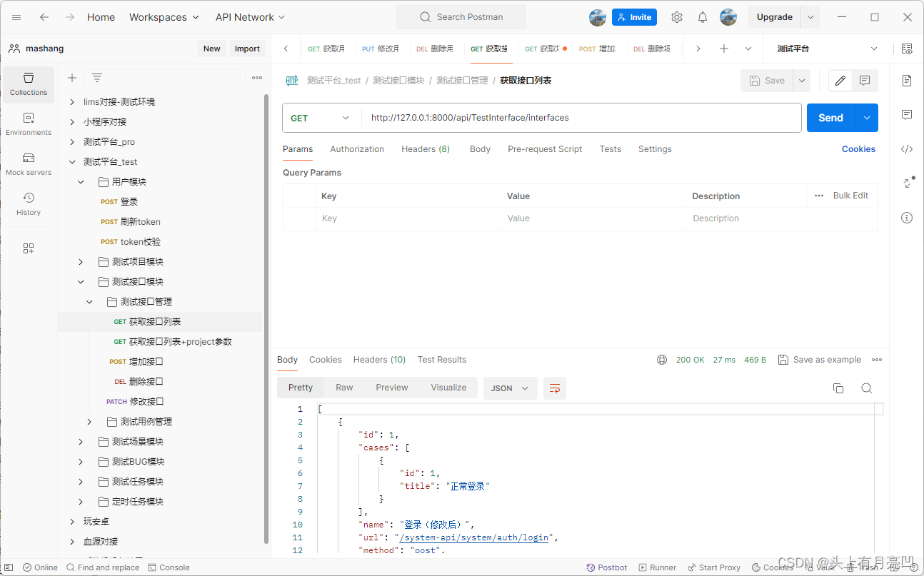
Task: Collapse the 用户模块 folder
Action: pos(81,182)
